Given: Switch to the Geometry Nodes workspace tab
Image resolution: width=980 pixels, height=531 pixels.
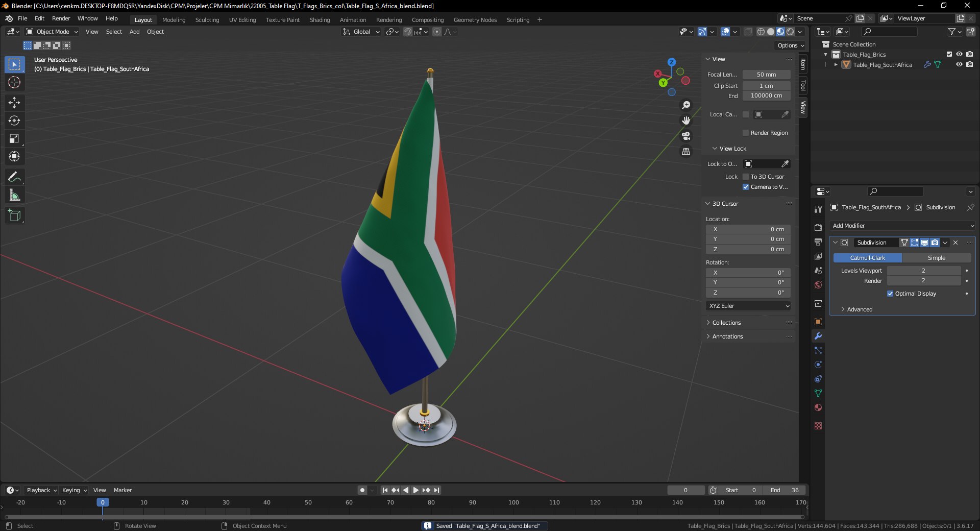Looking at the screenshot, I should point(475,20).
